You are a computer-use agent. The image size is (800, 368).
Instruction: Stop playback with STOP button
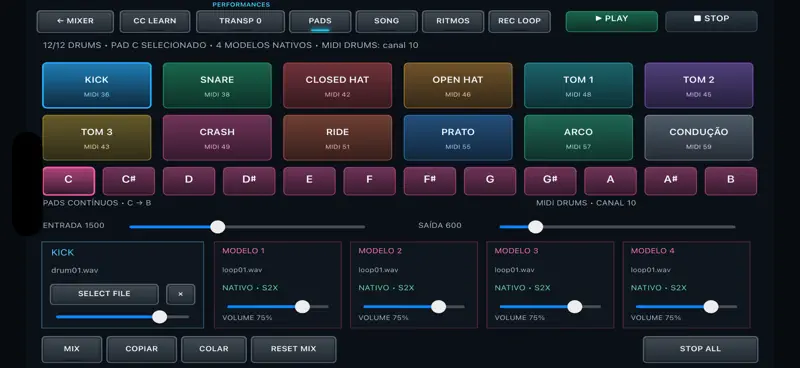(x=711, y=21)
